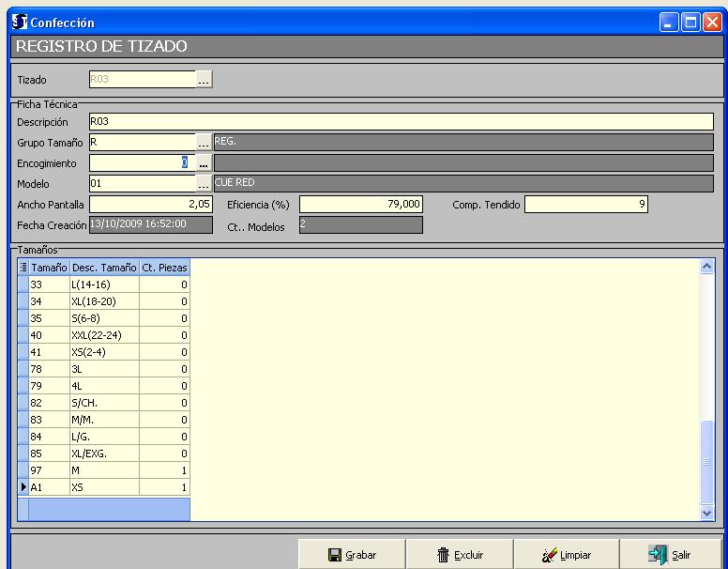This screenshot has width=728, height=569.
Task: Click the grid selector icon in table header corner
Action: 23,268
